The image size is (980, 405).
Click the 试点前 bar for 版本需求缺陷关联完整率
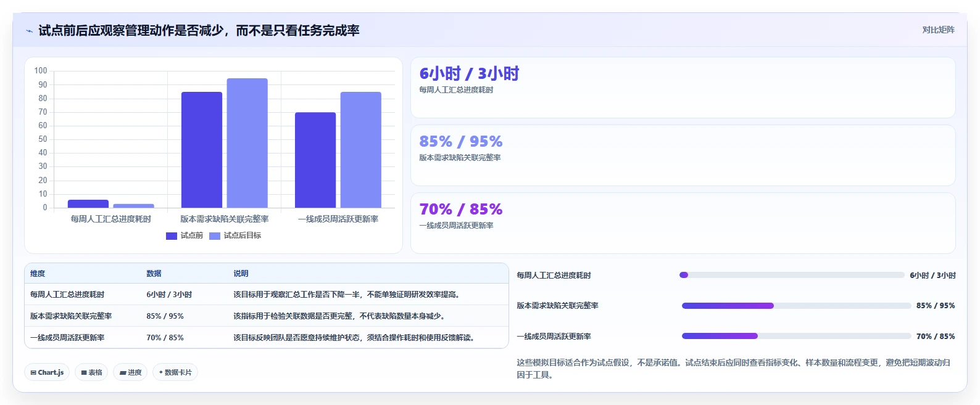pyautogui.click(x=202, y=150)
